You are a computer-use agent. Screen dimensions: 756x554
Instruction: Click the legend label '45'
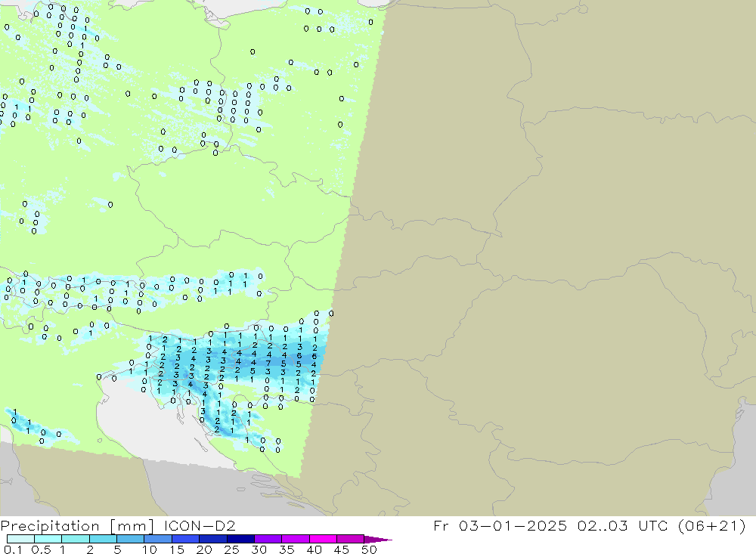[x=342, y=549]
